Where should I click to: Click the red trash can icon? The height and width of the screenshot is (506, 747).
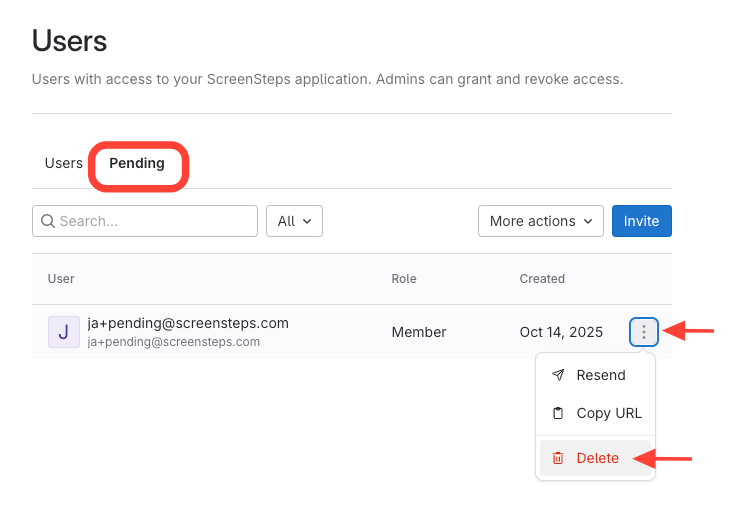(x=558, y=458)
